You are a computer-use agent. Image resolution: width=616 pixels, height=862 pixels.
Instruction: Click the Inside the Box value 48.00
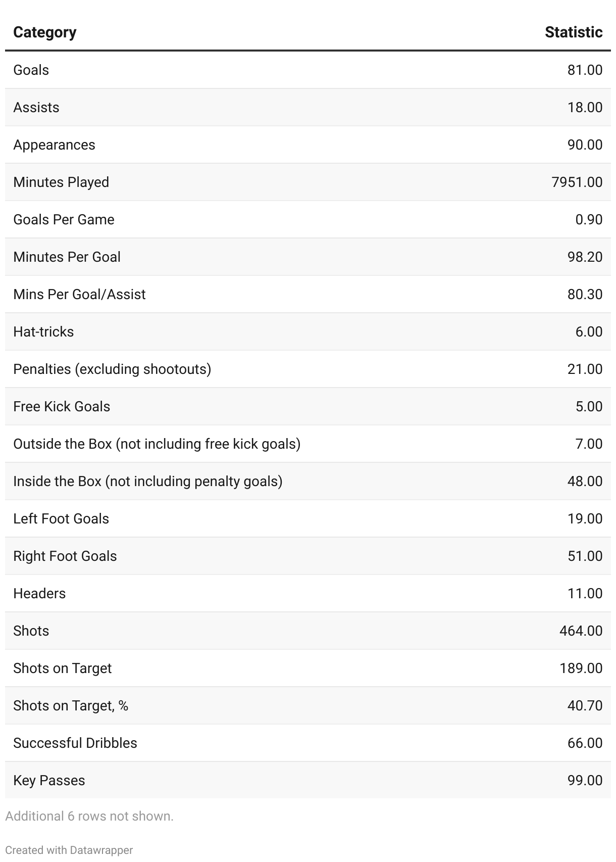[x=585, y=481]
